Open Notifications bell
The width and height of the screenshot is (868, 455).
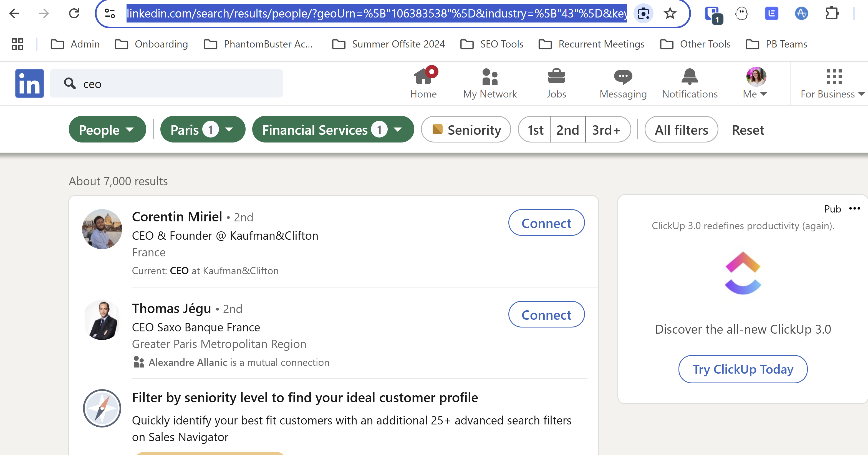pos(690,83)
